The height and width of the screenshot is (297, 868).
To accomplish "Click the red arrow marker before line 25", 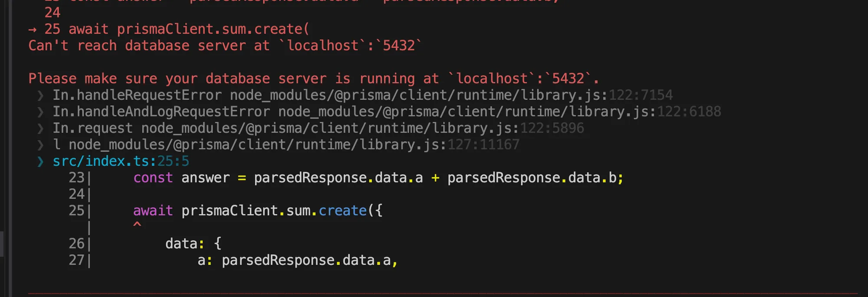I will click(x=32, y=29).
